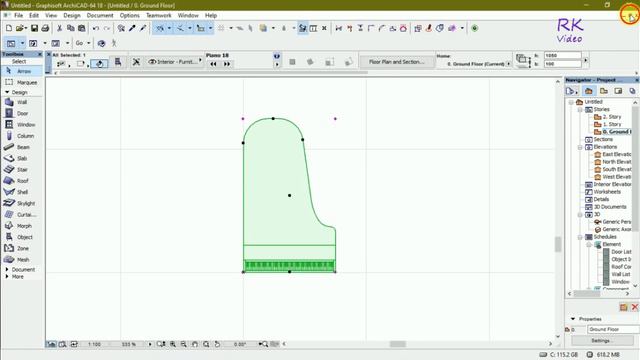Expand the More section in Toolbox
640x360 pixels.
(x=7, y=277)
